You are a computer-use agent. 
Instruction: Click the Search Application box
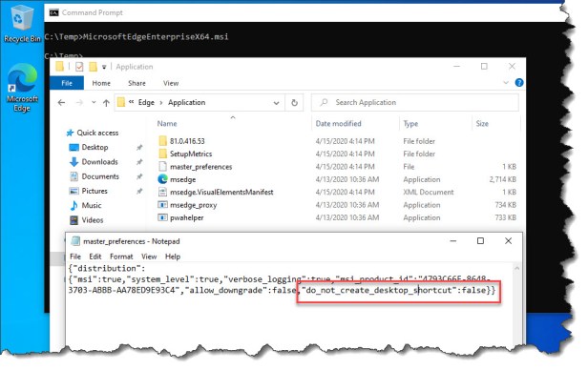(x=415, y=103)
